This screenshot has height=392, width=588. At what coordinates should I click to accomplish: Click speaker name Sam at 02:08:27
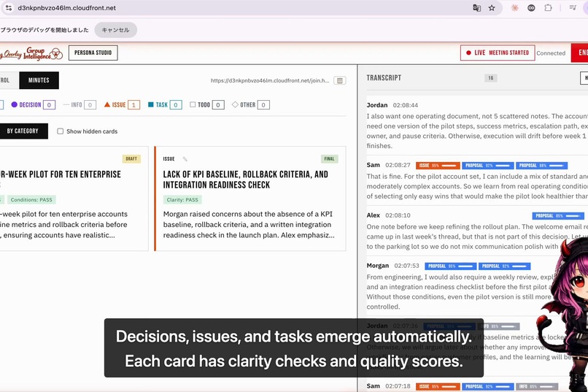click(x=373, y=165)
